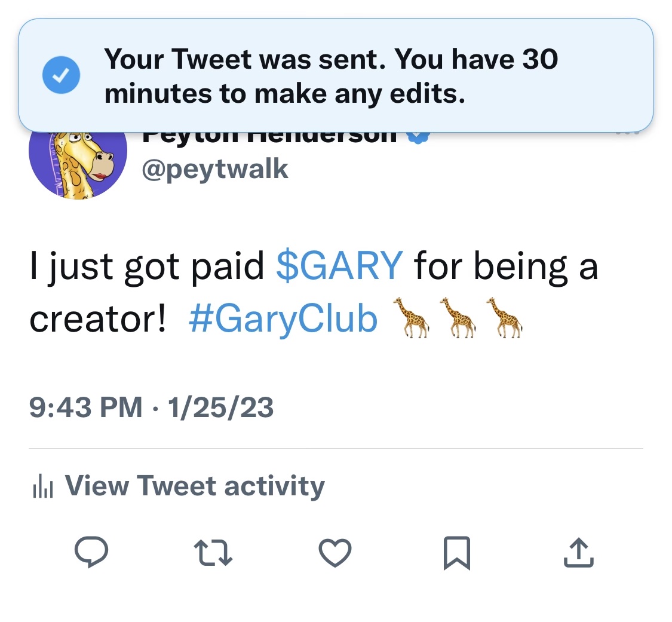
Task: Bookmark this tweet using the bookmark icon
Action: click(x=457, y=553)
